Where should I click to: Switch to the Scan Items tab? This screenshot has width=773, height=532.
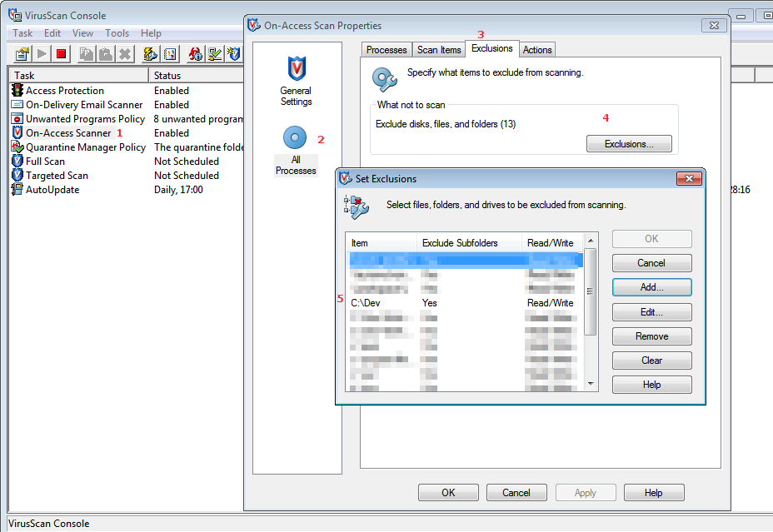pos(439,50)
